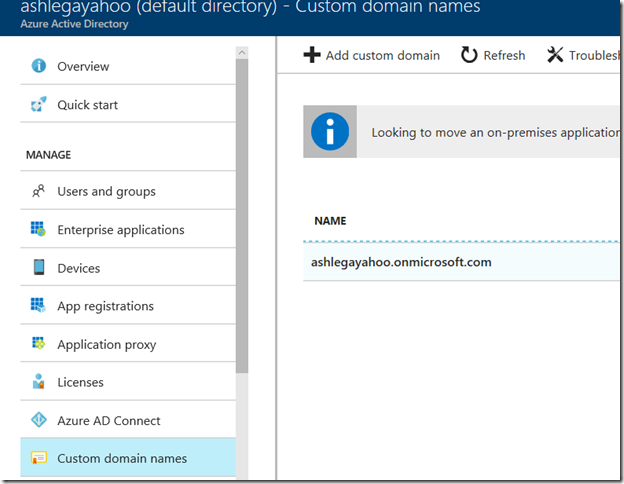Image resolution: width=624 pixels, height=484 pixels.
Task: Click the Overview info icon
Action: pyautogui.click(x=39, y=66)
